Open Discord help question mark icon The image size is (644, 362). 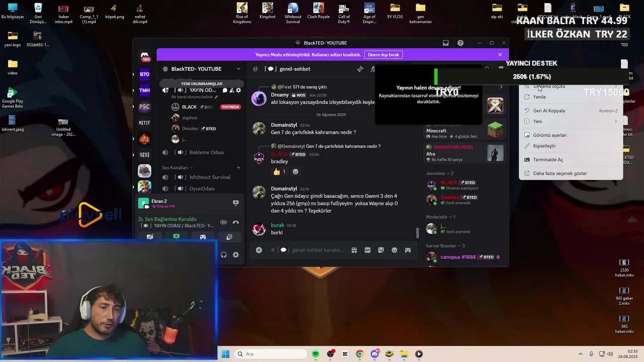460,43
